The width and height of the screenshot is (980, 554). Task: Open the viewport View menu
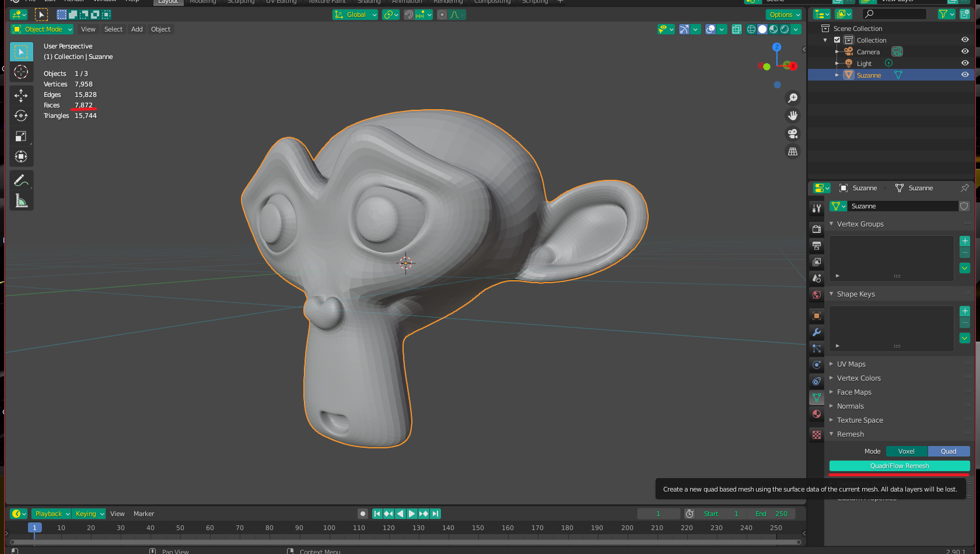pos(88,29)
